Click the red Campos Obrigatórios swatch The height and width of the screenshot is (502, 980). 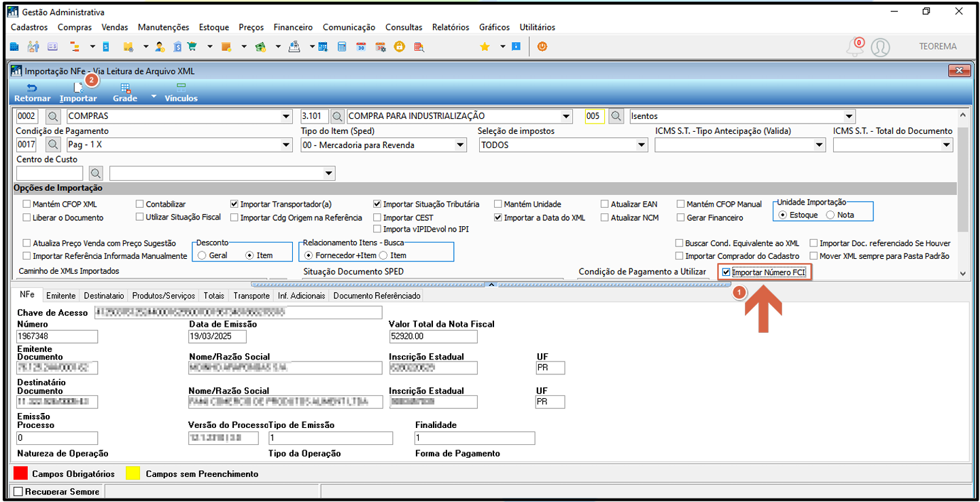(x=21, y=473)
